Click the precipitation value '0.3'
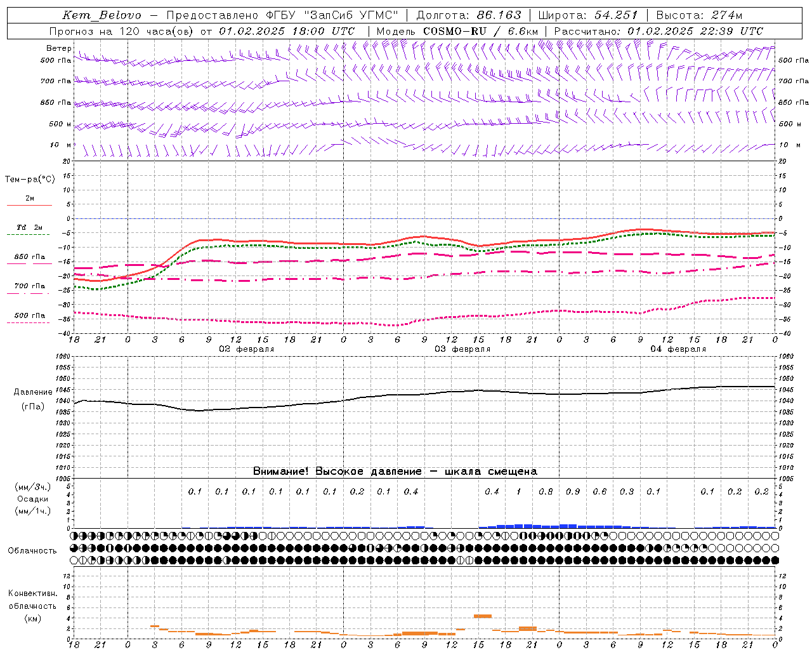812x650 pixels. (627, 491)
